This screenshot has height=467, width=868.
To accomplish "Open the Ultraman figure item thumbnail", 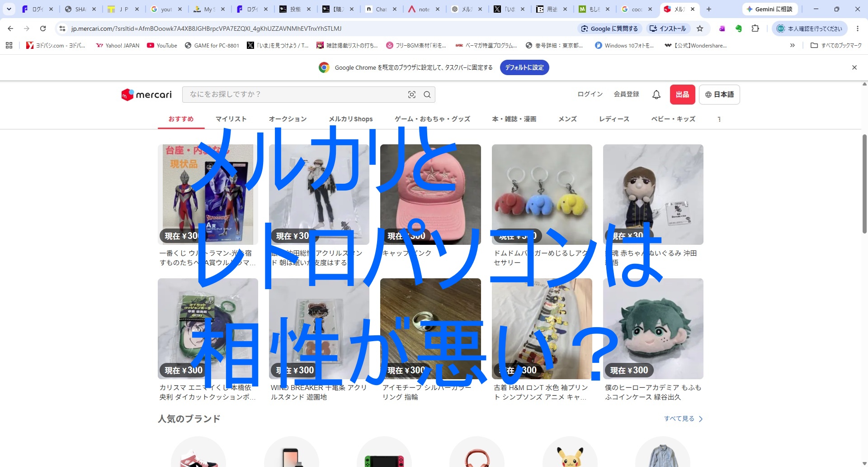I will click(x=208, y=195).
